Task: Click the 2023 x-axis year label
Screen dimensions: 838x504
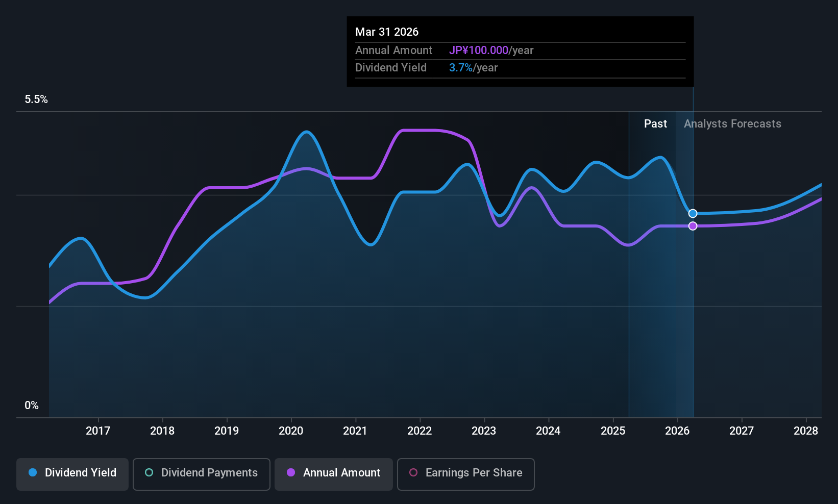Action: coord(484,431)
